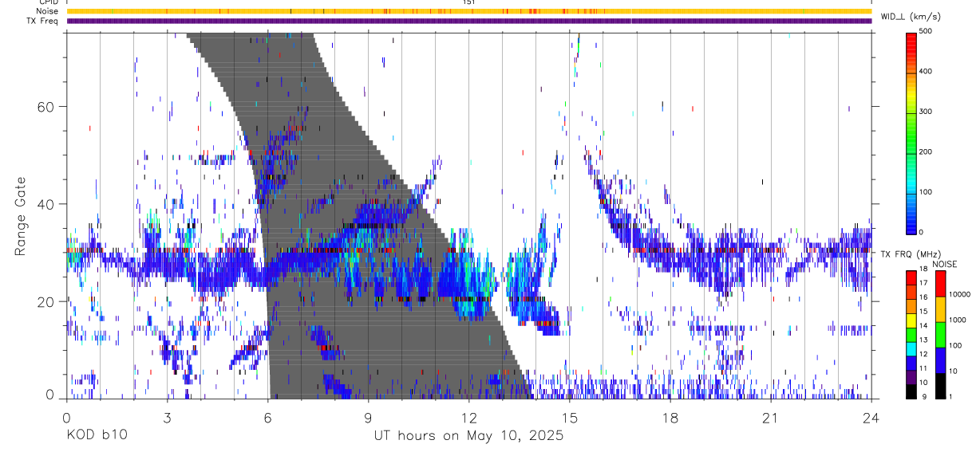Click the 'KOD b10' radar beam label
This screenshot has height=452, width=980.
coord(96,435)
